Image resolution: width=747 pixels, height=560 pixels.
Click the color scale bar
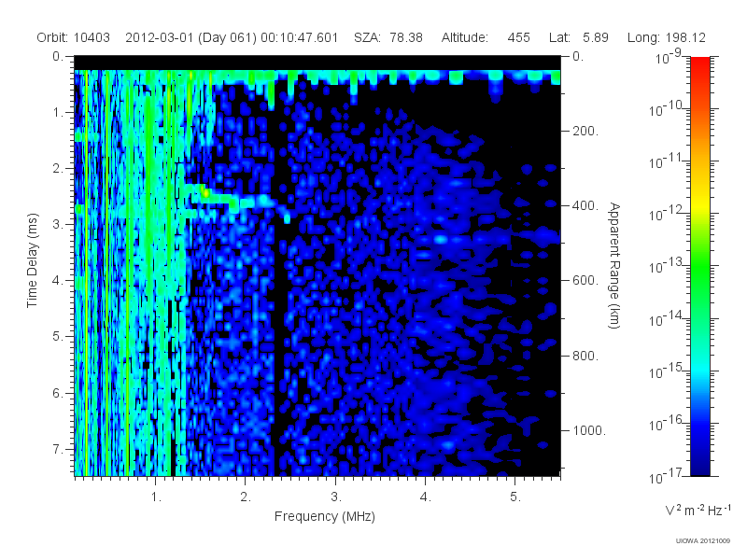pyautogui.click(x=699, y=266)
